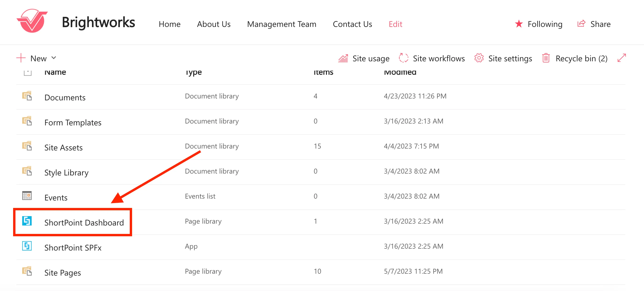Viewport: 644px width, 291px height.
Task: Open the New menu label
Action: click(x=38, y=58)
